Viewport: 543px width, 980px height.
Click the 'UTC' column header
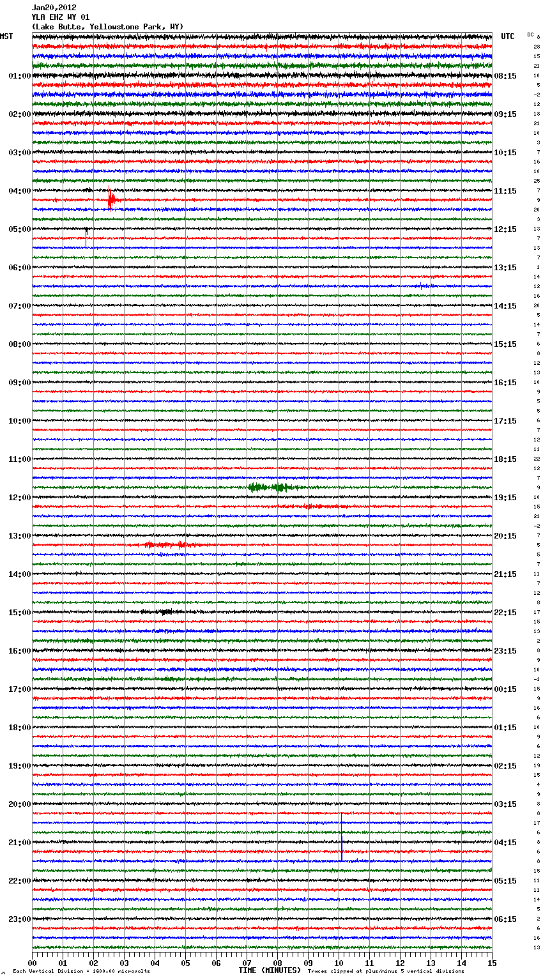pos(507,36)
